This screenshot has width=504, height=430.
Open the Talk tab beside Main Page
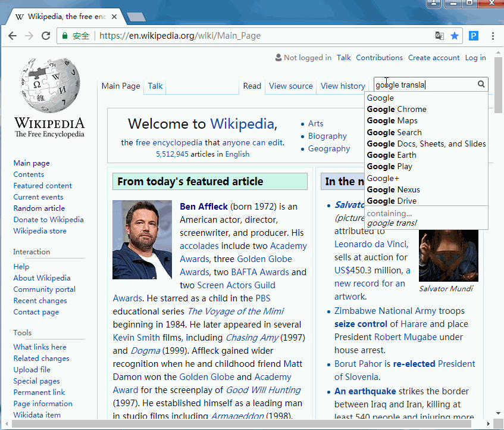tap(155, 86)
